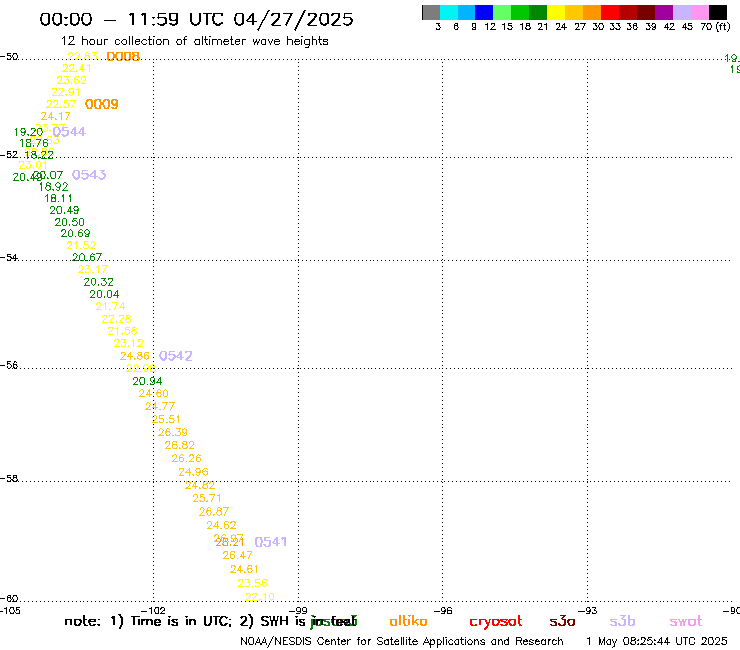Click the 0009 altika time marker
The height and width of the screenshot is (650, 740).
(x=101, y=104)
